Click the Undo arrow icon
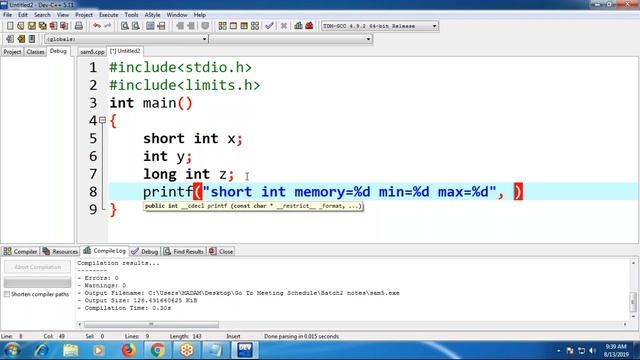This screenshot has width=640, height=360. (x=97, y=26)
